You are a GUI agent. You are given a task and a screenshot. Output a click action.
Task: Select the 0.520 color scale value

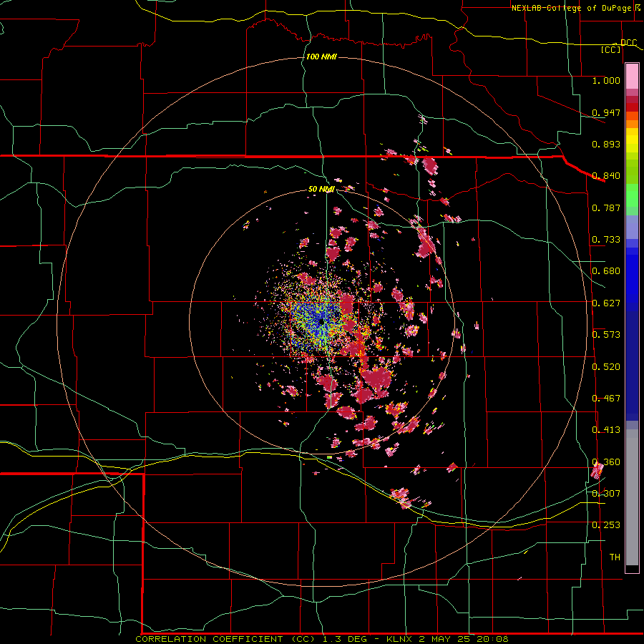click(606, 367)
